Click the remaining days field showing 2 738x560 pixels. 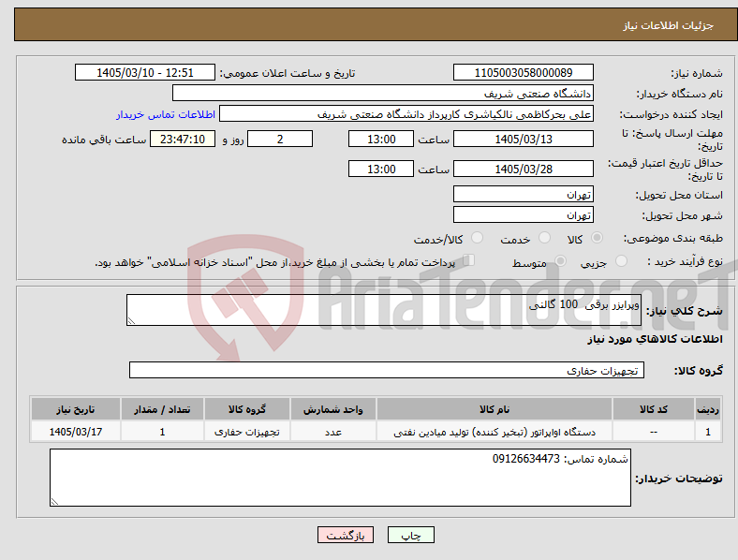(280, 139)
